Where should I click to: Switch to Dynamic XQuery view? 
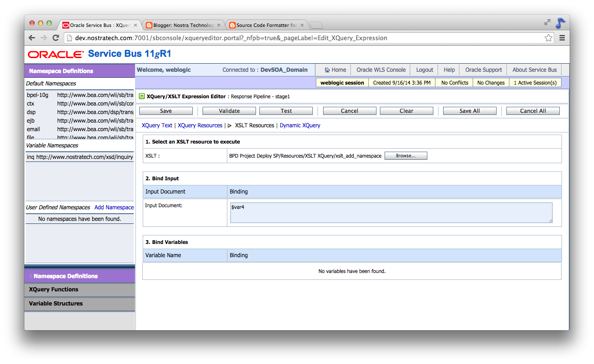coord(300,126)
